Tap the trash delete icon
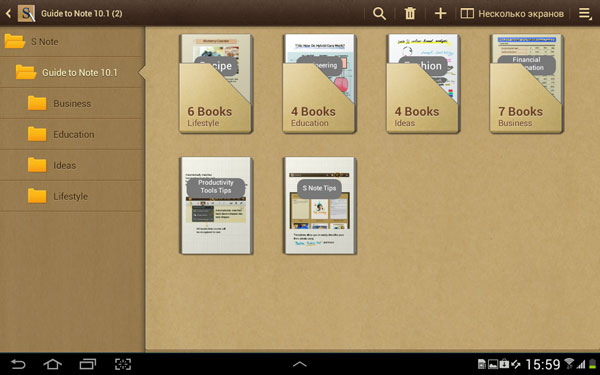This screenshot has height=375, width=600. coord(410,14)
